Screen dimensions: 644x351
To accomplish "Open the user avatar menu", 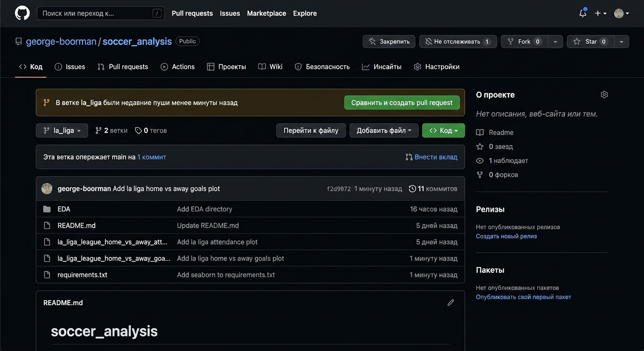I will pos(621,13).
